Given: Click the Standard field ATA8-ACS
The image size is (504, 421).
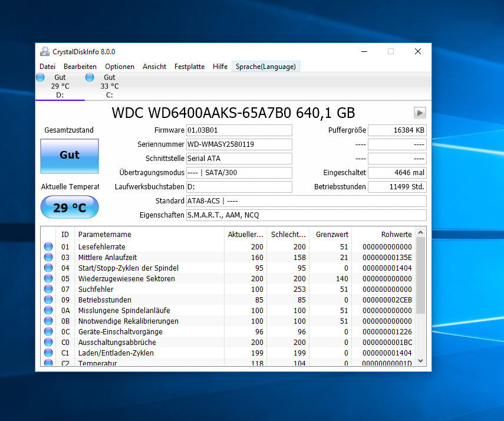Looking at the screenshot, I should pyautogui.click(x=307, y=201).
